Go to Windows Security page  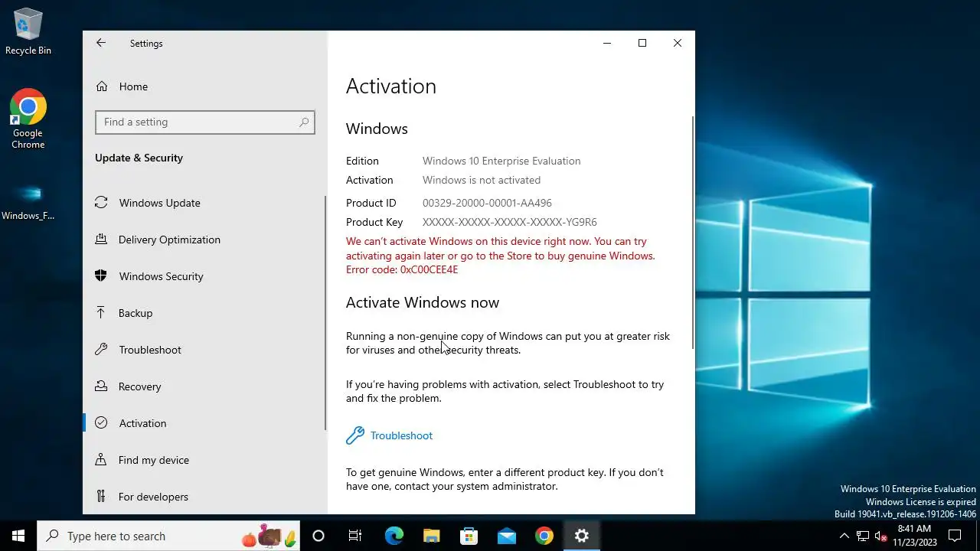204,276
